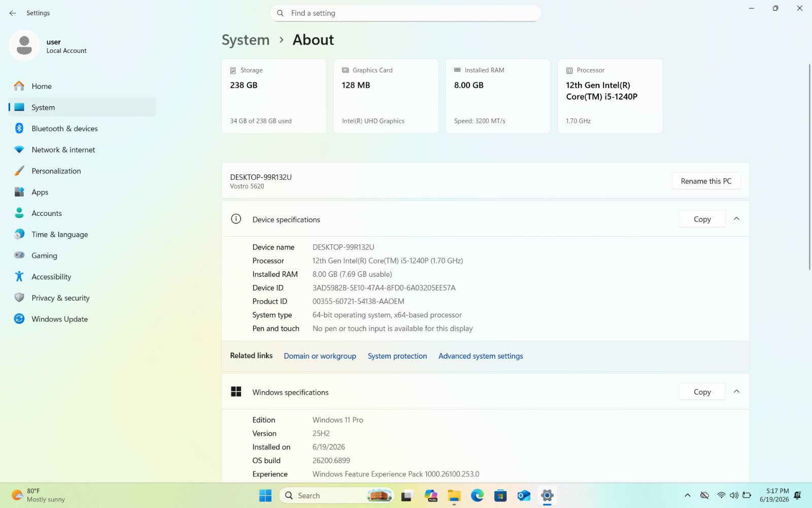Select Home in the Settings sidebar
The image size is (812, 508).
82,86
